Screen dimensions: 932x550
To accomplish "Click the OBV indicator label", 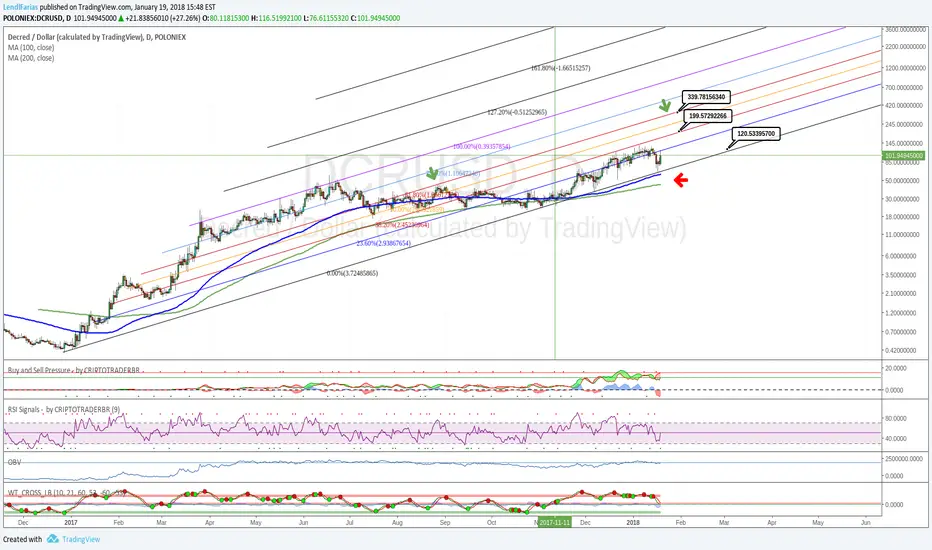I will [x=14, y=462].
